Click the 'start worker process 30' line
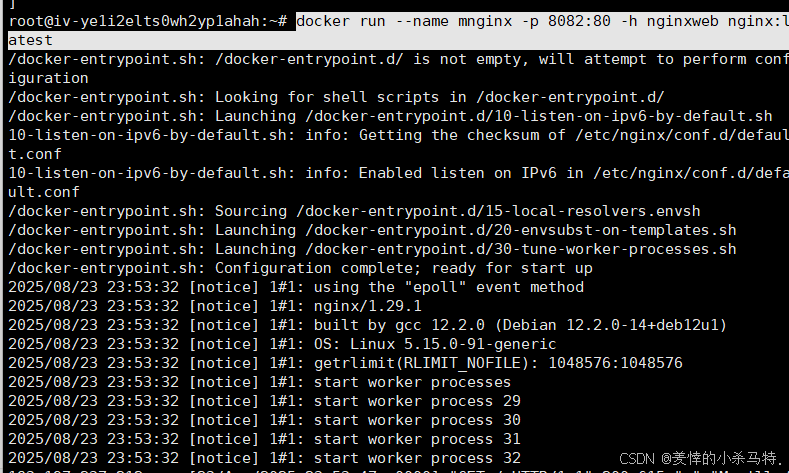789x473 pixels. 265,420
